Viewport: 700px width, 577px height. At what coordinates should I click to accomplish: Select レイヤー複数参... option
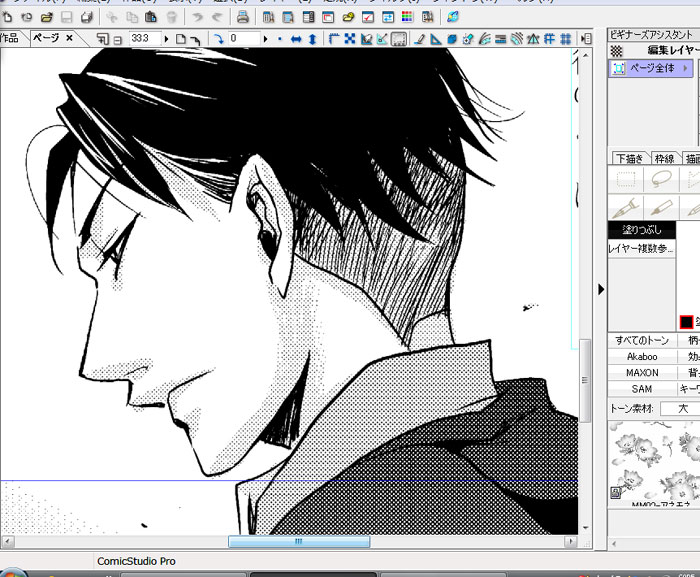[642, 248]
